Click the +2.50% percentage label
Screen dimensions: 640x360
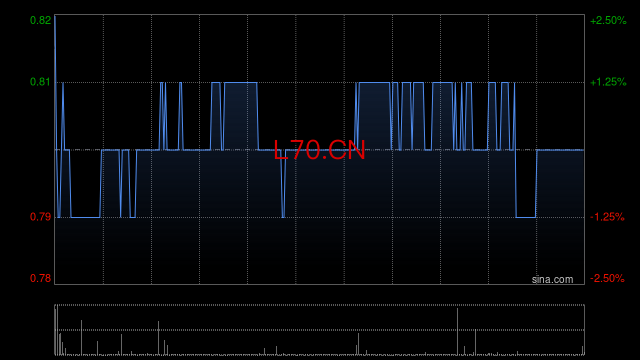608,20
